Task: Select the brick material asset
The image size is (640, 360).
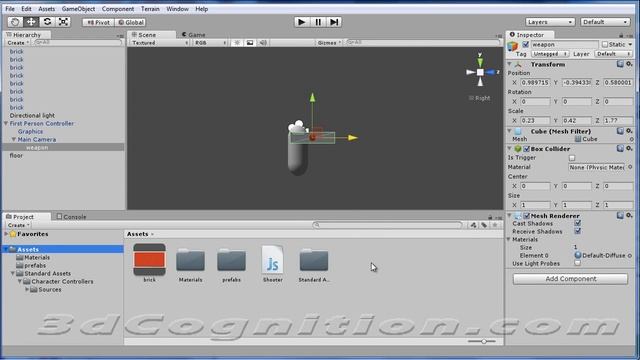Action: click(149, 263)
